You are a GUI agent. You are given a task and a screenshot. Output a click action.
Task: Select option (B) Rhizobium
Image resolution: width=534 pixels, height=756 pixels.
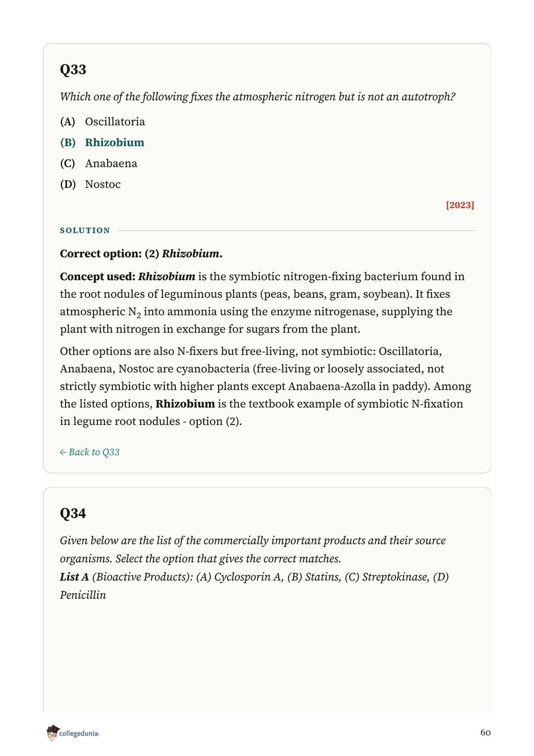coord(102,143)
